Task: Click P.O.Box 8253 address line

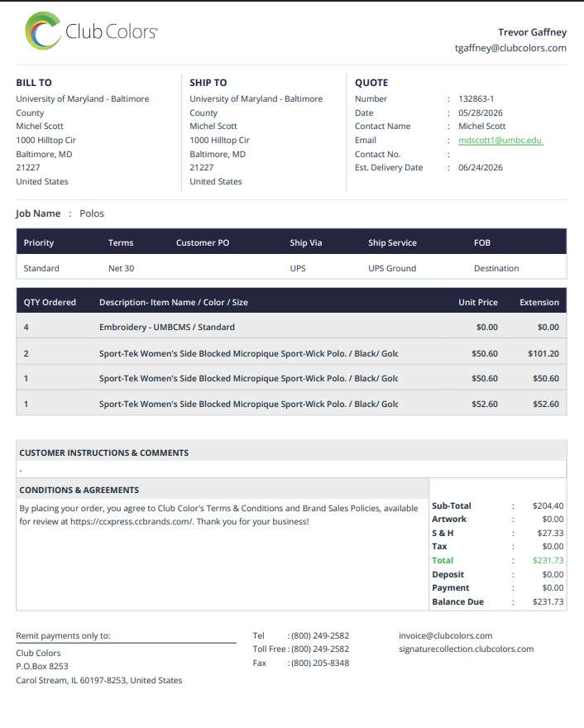Action: tap(42, 666)
